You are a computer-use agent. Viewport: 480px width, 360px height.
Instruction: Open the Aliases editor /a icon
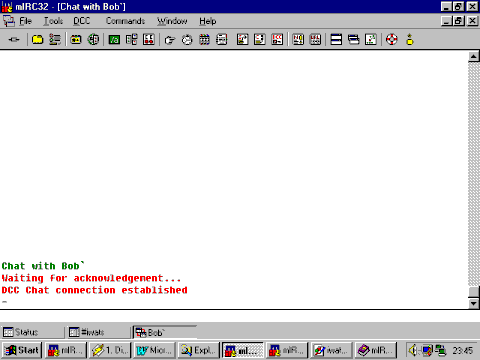[x=114, y=40]
